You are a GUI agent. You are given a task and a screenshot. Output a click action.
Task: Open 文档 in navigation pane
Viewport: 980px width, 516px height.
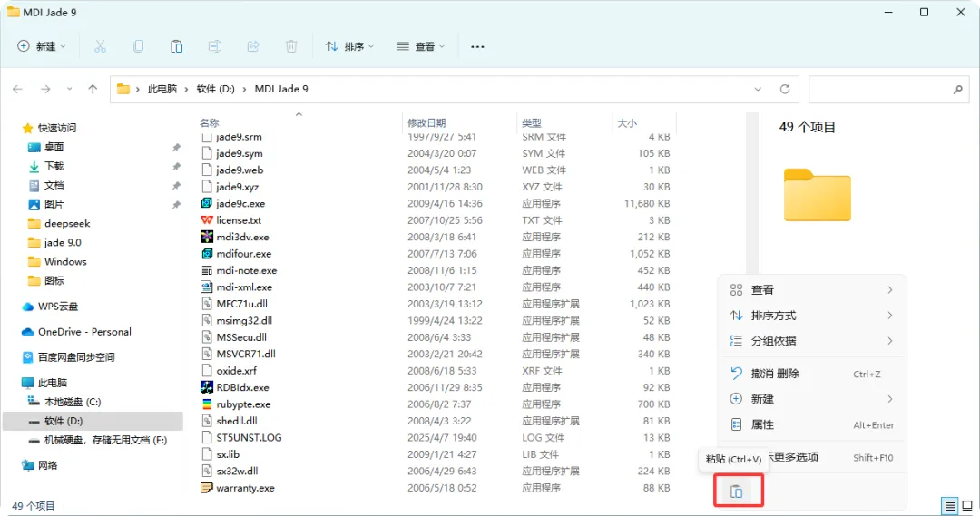point(54,186)
